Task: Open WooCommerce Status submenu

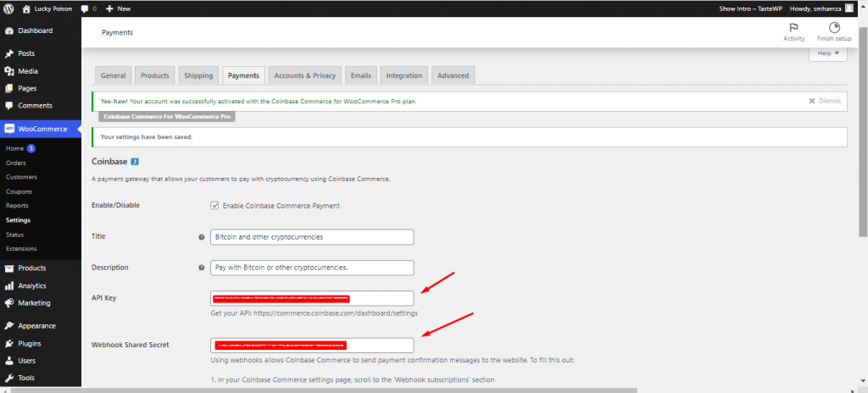Action: point(15,235)
